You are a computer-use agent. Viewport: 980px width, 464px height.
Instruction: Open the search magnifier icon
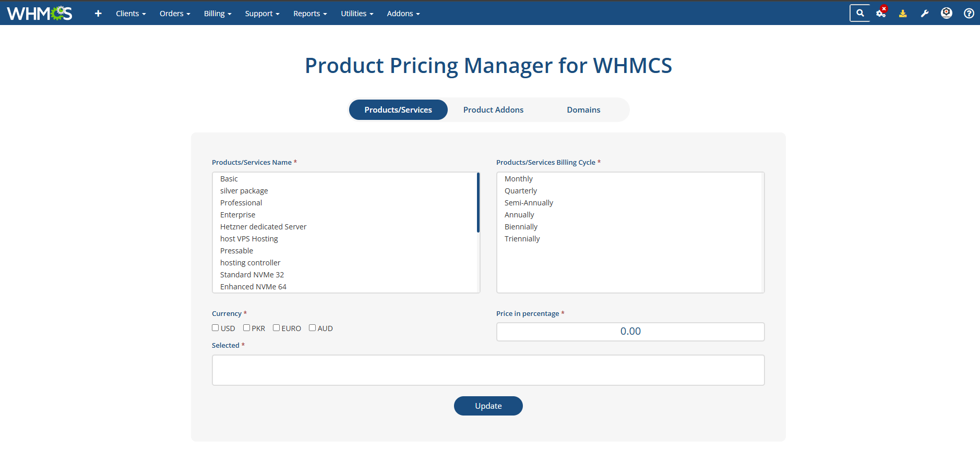click(x=860, y=13)
